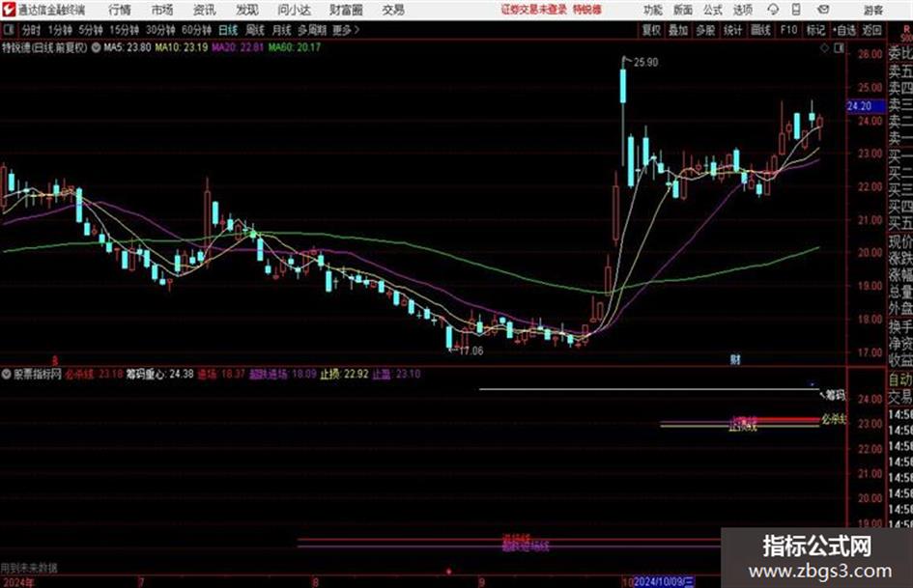Open the 公式 menu
The width and height of the screenshot is (913, 588).
point(712,10)
